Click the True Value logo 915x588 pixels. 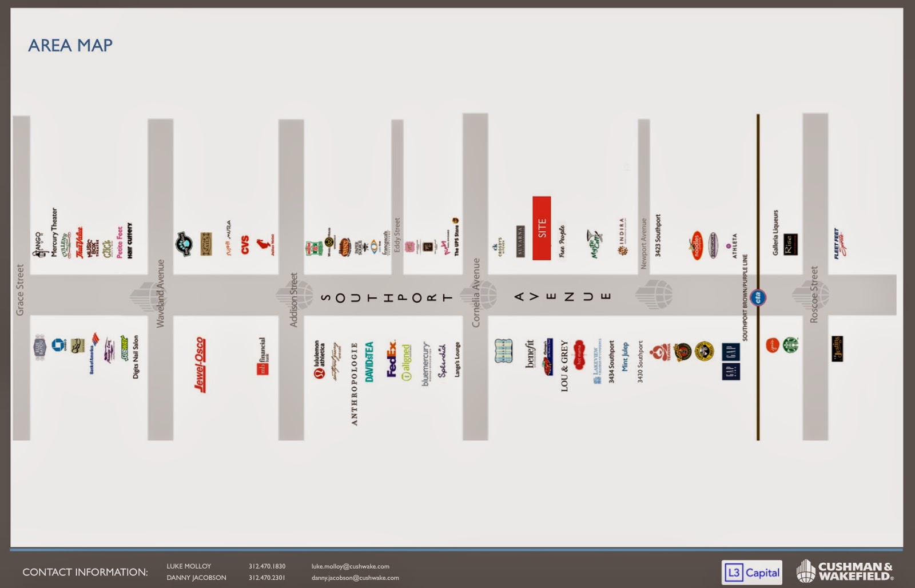(80, 243)
